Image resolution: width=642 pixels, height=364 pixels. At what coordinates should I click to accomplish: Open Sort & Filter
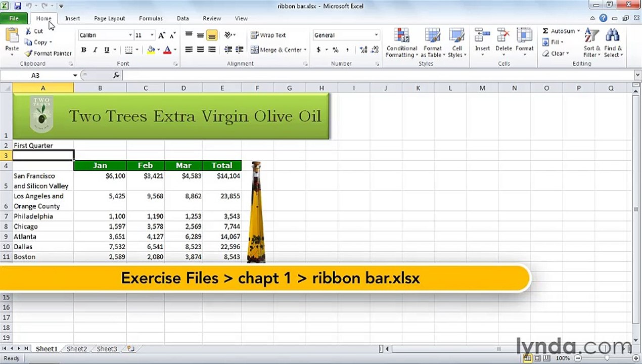591,43
